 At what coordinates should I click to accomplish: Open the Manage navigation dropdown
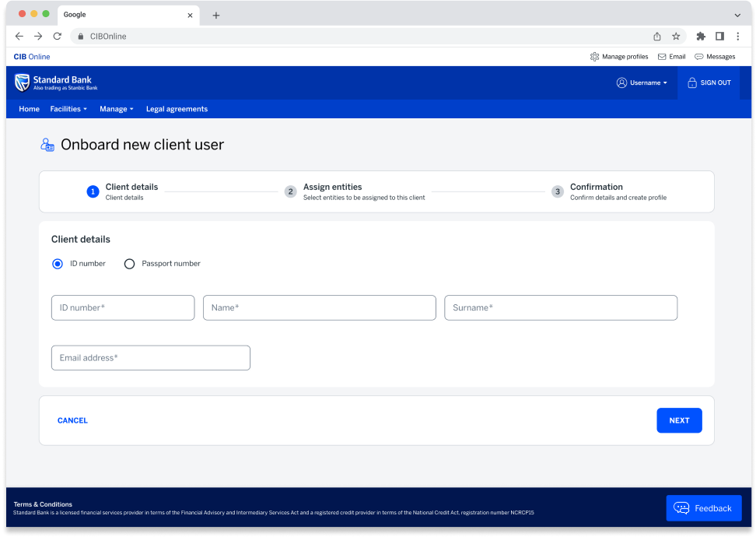[x=117, y=109]
